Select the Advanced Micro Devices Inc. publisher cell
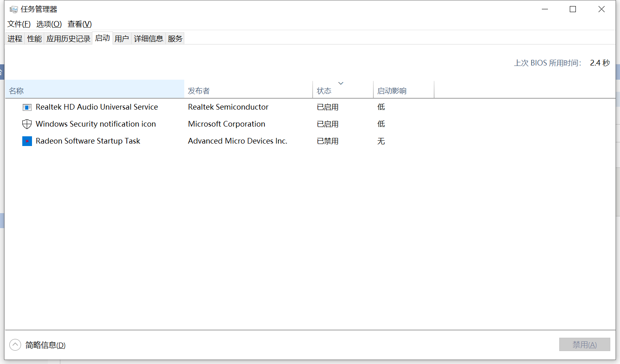Screen dimensions: 620x364 pos(237,141)
